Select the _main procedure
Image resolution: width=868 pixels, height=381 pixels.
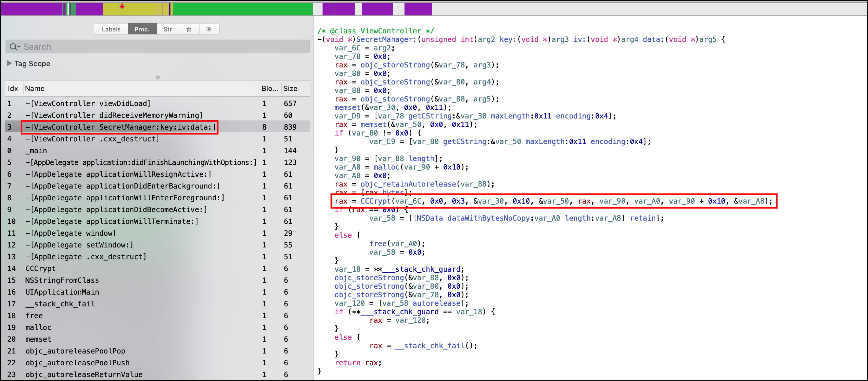[36, 151]
